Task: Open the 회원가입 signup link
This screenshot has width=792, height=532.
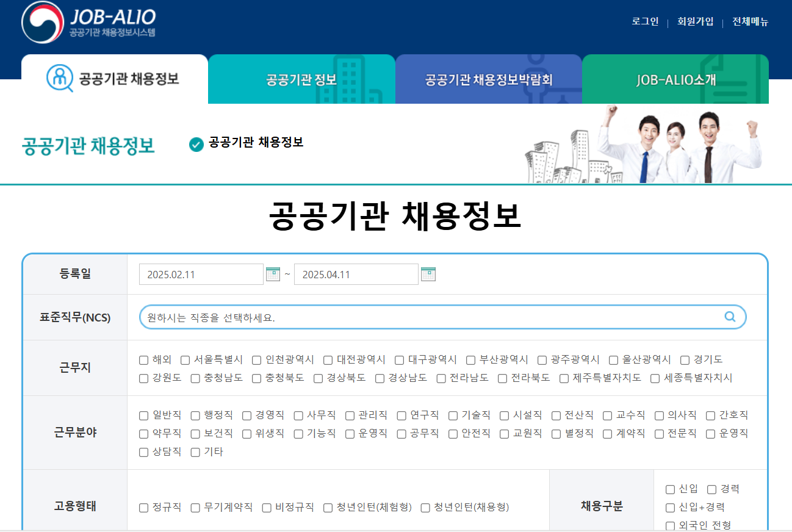Action: 694,22
